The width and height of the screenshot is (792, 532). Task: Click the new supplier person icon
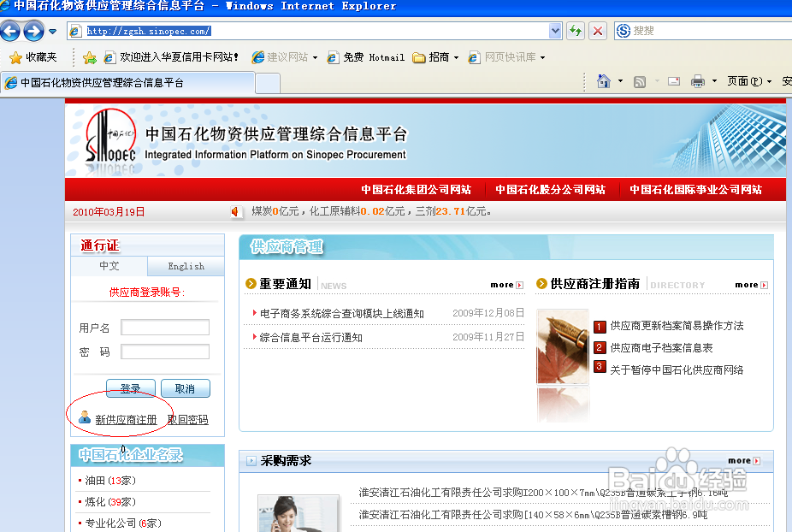tap(85, 417)
